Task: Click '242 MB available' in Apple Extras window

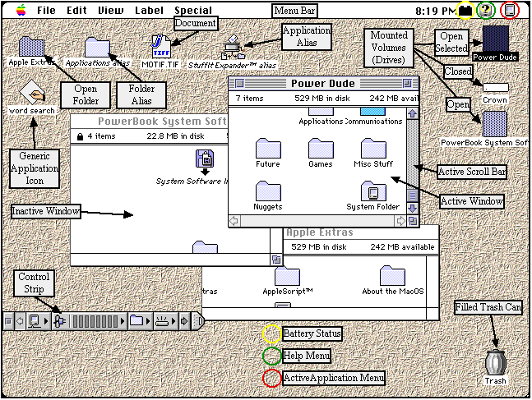Action: [x=402, y=246]
